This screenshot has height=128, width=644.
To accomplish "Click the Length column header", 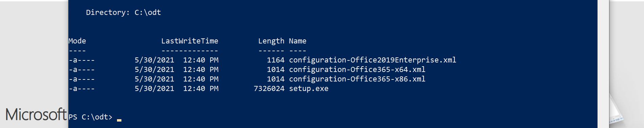I will click(x=271, y=41).
